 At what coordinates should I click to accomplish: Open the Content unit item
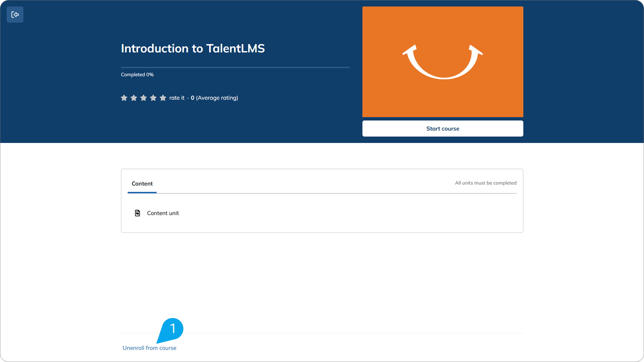[163, 213]
